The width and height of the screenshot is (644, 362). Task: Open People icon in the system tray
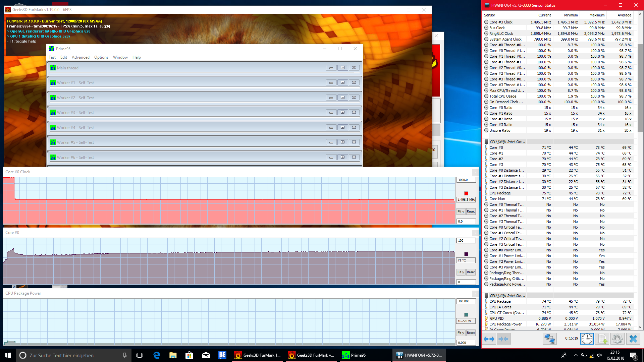(x=564, y=355)
